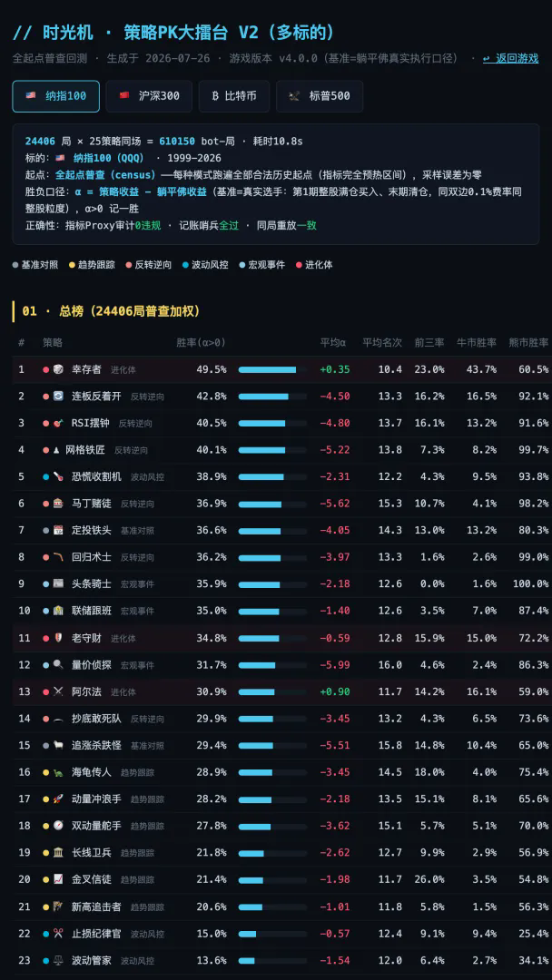Click the 前三率 column header
The width and height of the screenshot is (552, 980).
429,342
